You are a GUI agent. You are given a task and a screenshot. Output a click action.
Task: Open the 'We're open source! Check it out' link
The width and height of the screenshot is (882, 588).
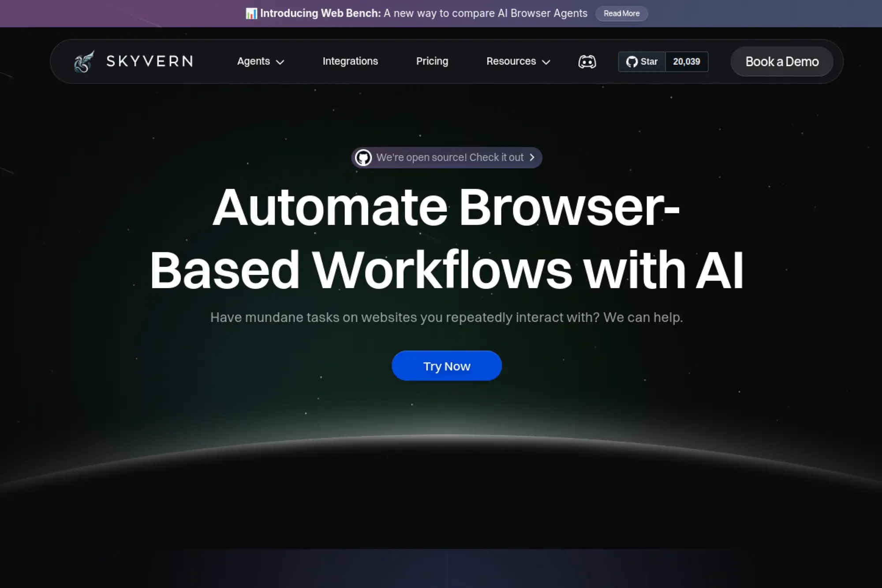[x=449, y=157]
